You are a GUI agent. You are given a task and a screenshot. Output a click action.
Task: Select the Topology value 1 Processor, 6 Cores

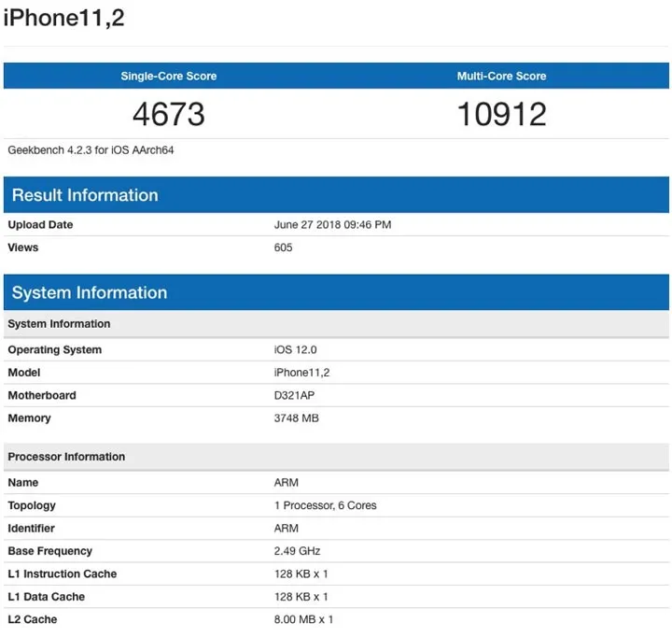pyautogui.click(x=325, y=505)
